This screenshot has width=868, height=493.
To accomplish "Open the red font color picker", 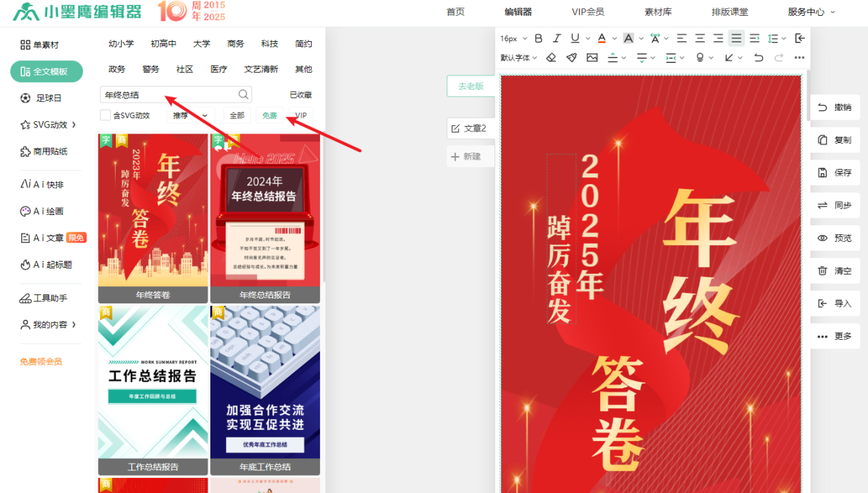I will tap(602, 38).
